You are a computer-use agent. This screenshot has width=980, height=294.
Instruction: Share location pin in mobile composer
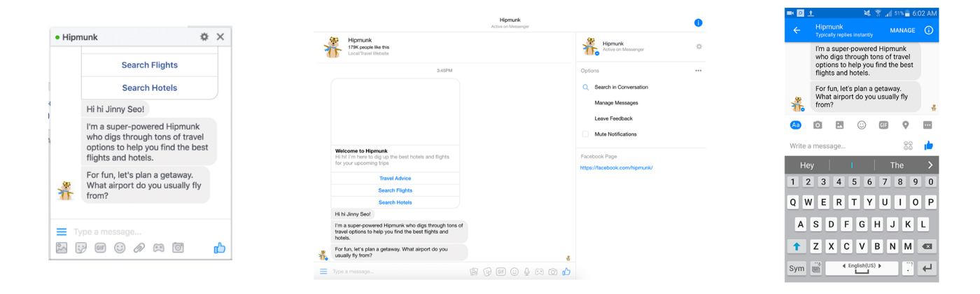point(906,125)
